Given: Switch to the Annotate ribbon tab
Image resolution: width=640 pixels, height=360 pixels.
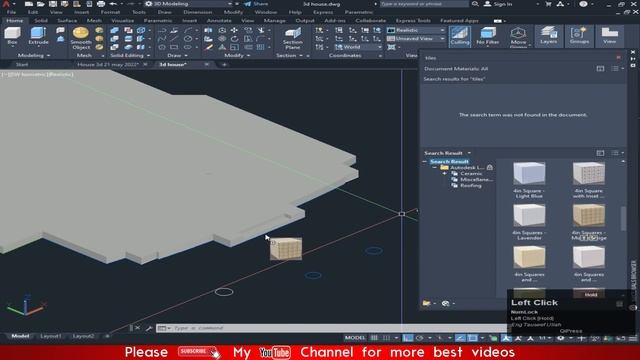Looking at the screenshot, I should coord(219,20).
